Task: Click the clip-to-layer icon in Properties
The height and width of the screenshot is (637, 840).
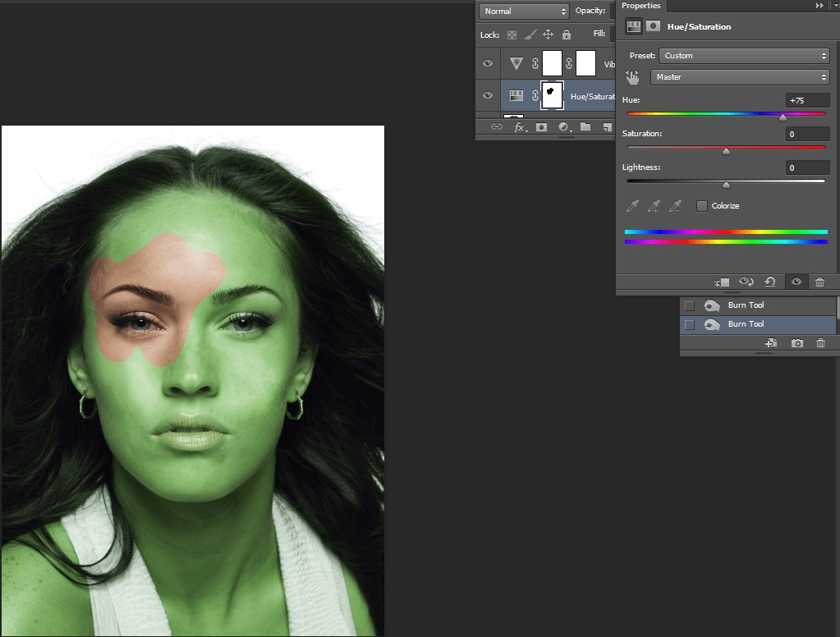Action: [722, 282]
